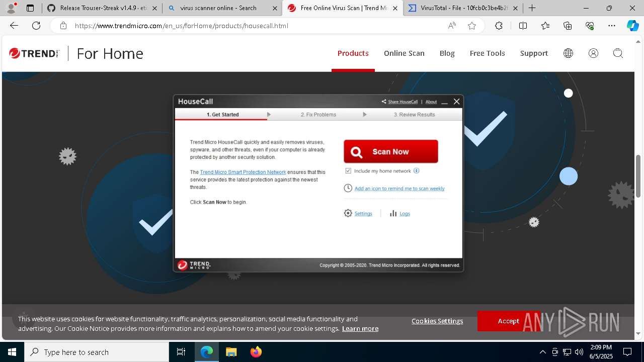Close the Free Online Virus Scan tab
Image resolution: width=644 pixels, height=362 pixels.
click(x=395, y=8)
